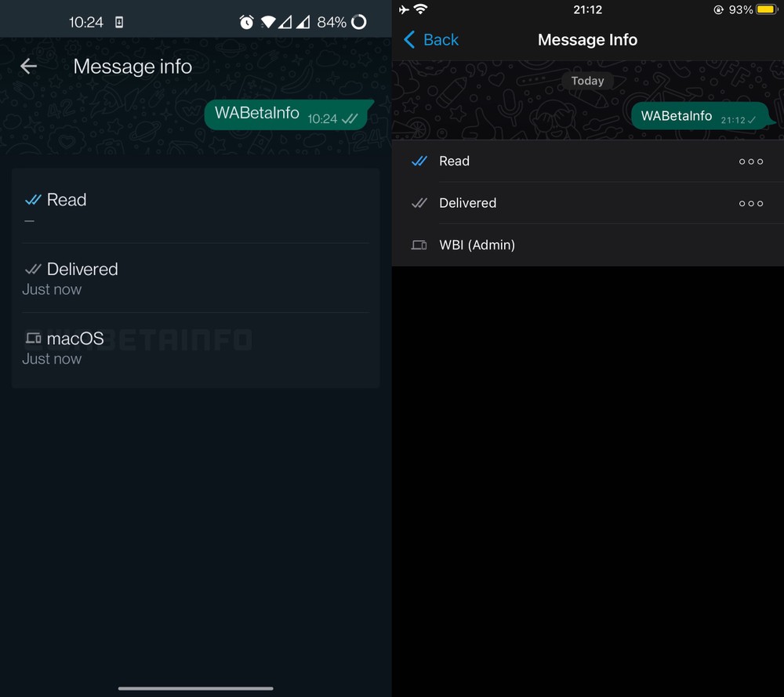Tap the Back text link
This screenshot has height=697, width=784.
click(x=441, y=39)
